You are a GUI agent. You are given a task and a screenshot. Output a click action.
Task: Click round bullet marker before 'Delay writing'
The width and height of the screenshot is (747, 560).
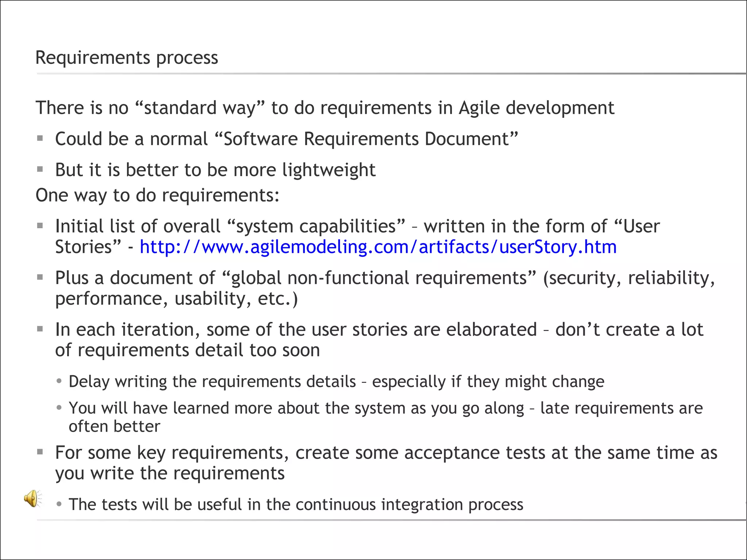coord(59,381)
